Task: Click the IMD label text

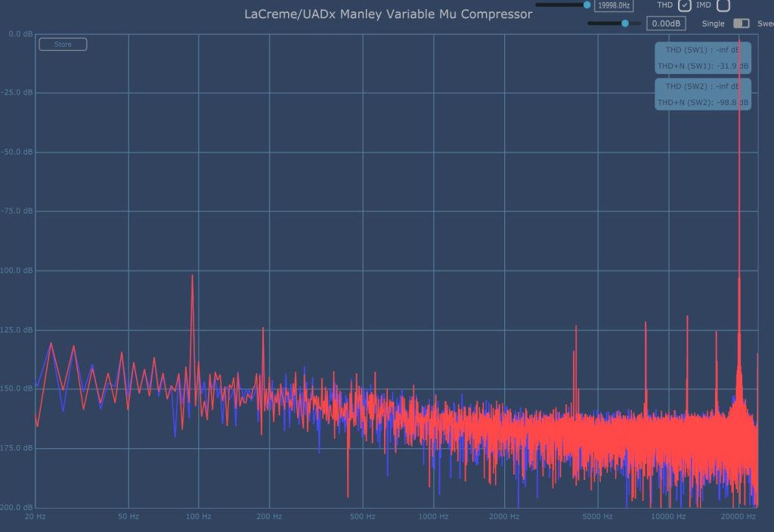Action: coord(704,5)
